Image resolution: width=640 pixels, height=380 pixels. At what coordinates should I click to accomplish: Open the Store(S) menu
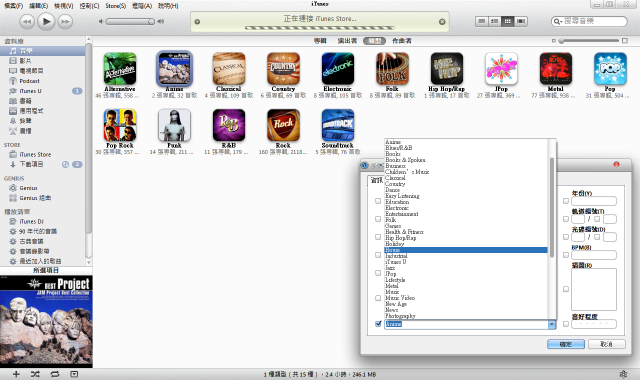[x=116, y=6]
